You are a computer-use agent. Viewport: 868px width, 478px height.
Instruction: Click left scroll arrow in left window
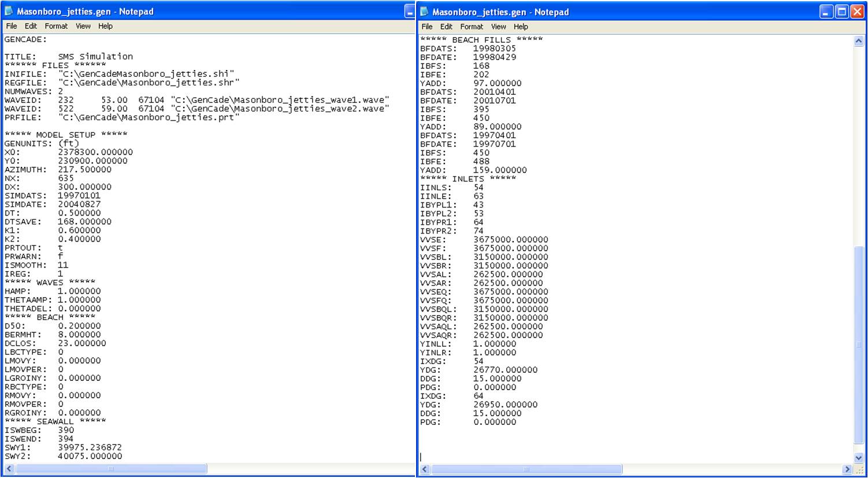point(9,469)
